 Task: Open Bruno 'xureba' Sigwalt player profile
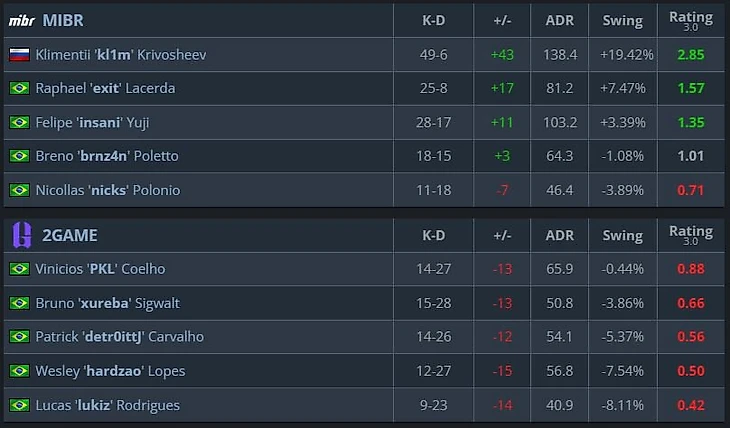pyautogui.click(x=108, y=303)
